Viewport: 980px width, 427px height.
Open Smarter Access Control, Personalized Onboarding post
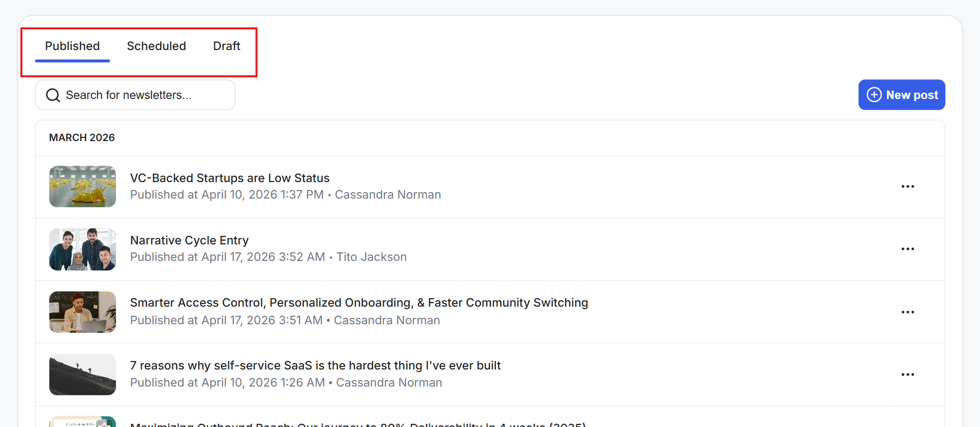359,302
